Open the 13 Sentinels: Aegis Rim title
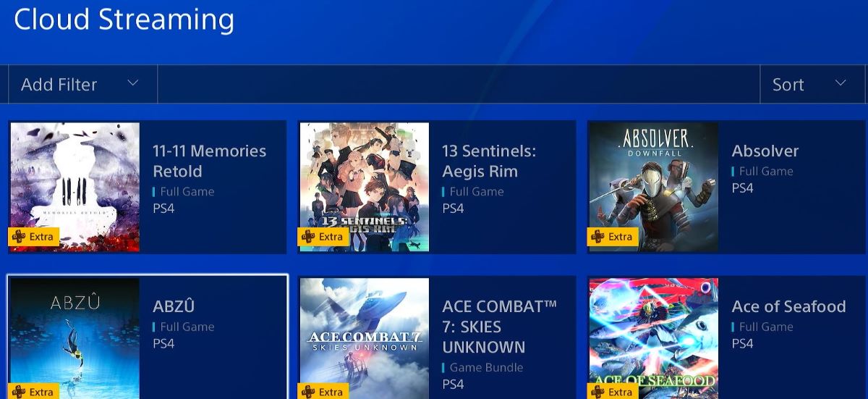 coord(490,161)
